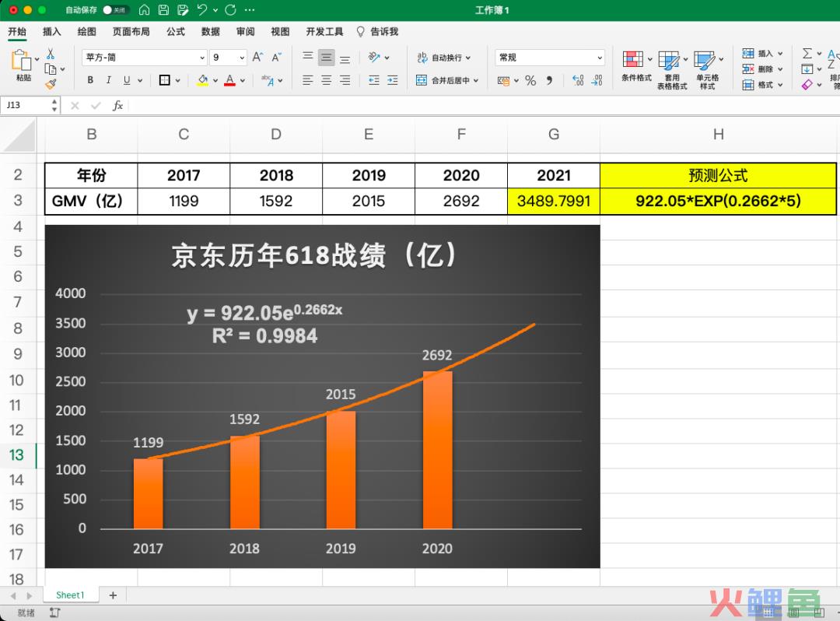Align text right
This screenshot has height=621, width=840.
pos(345,80)
